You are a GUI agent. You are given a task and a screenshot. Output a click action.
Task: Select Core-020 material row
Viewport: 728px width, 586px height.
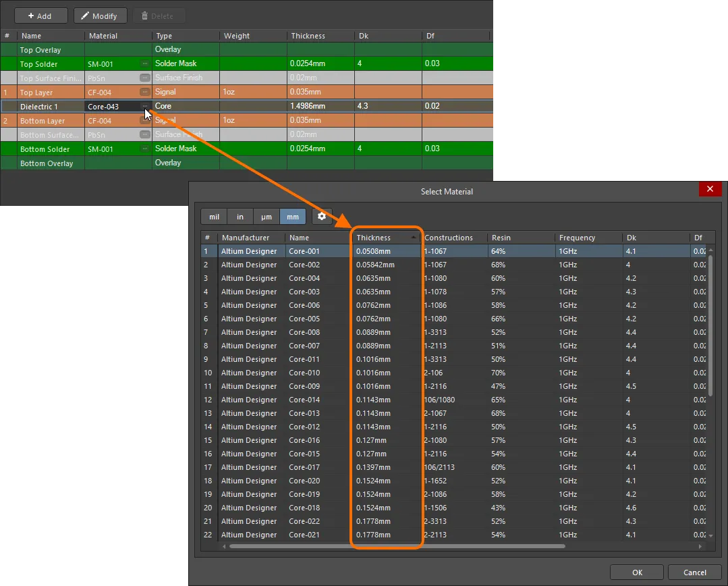pos(453,481)
